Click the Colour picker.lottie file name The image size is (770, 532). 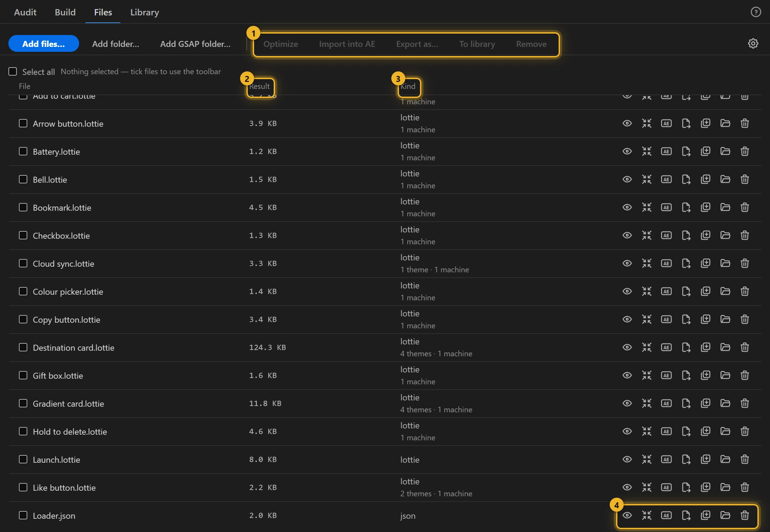pyautogui.click(x=68, y=292)
